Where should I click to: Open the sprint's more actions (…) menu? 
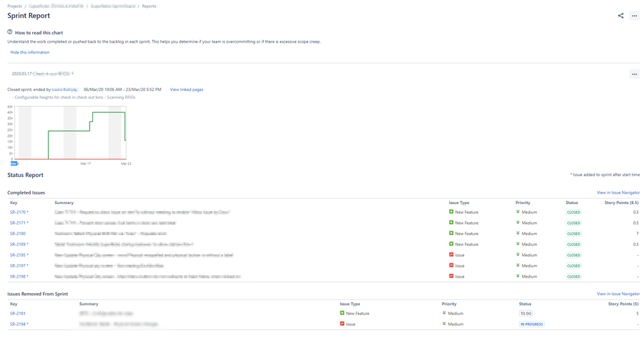[x=634, y=74]
